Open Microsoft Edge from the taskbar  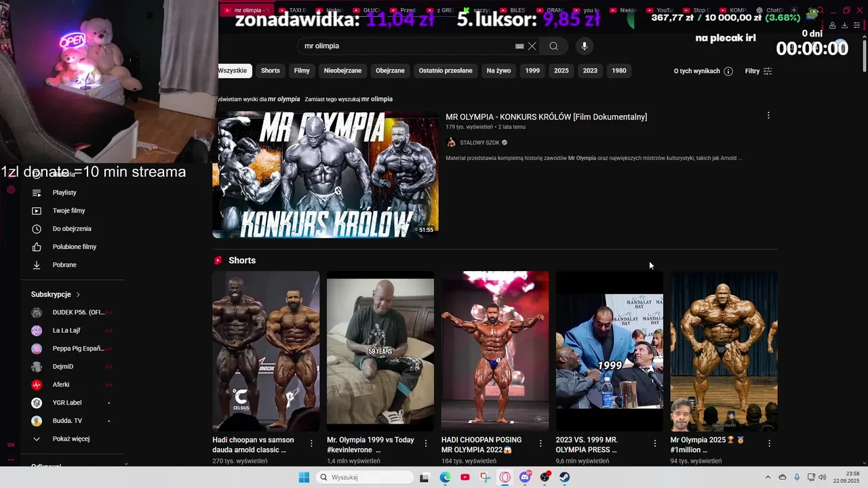point(445,477)
